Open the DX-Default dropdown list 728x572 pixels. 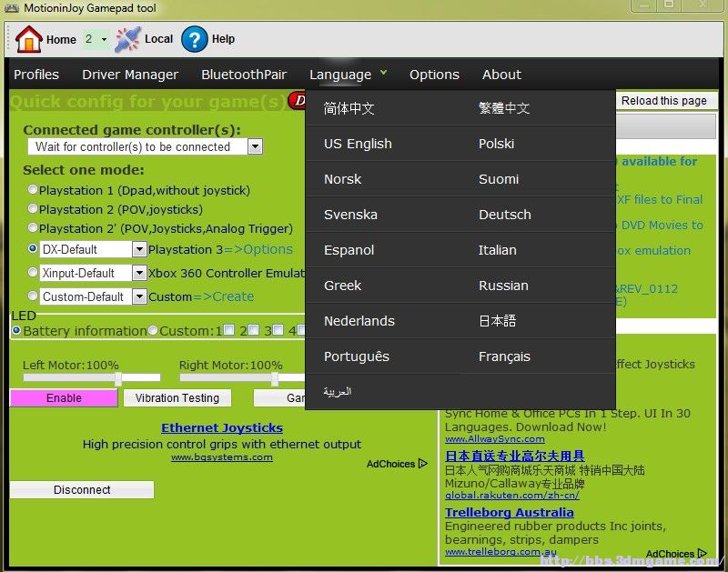139,249
